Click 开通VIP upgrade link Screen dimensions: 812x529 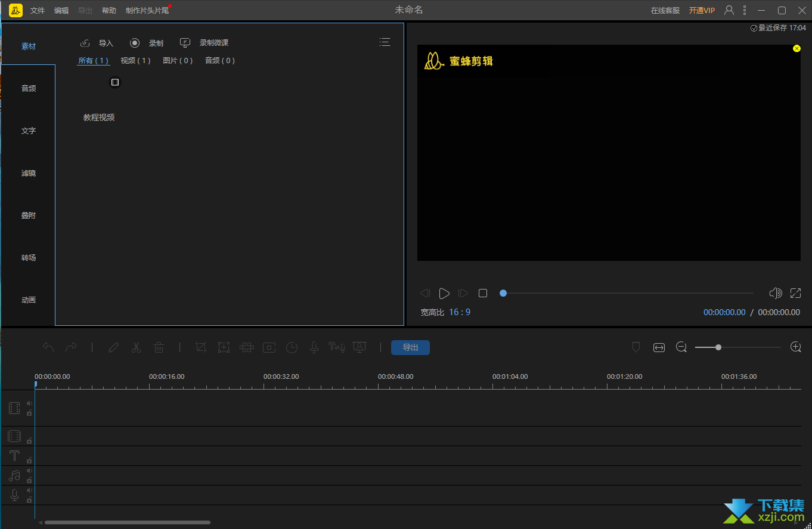coord(702,11)
